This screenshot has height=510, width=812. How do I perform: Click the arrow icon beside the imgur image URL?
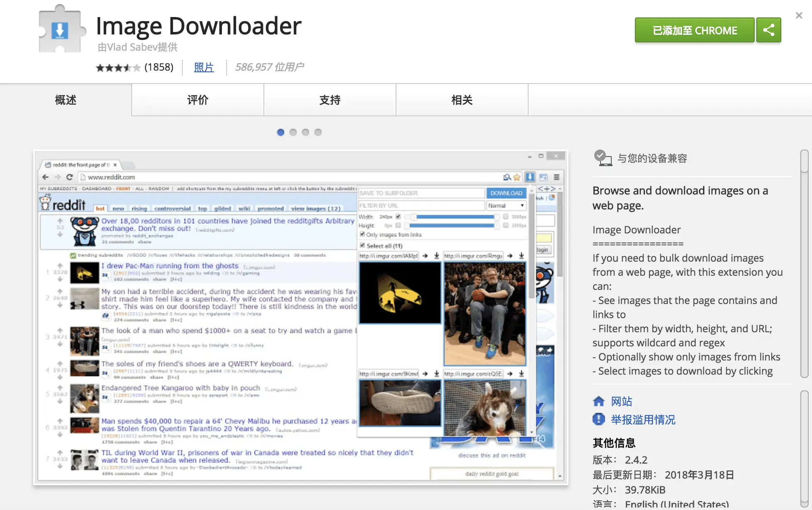pyautogui.click(x=425, y=256)
